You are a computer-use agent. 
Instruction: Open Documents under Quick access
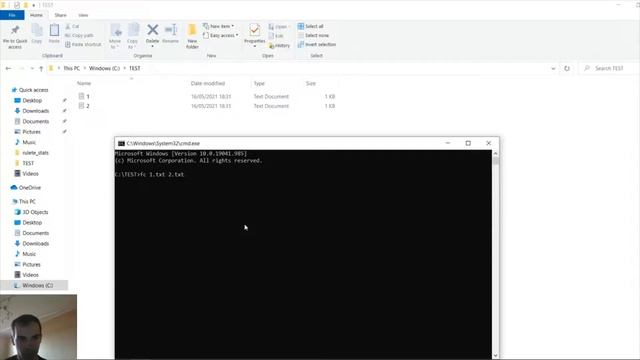click(x=36, y=121)
